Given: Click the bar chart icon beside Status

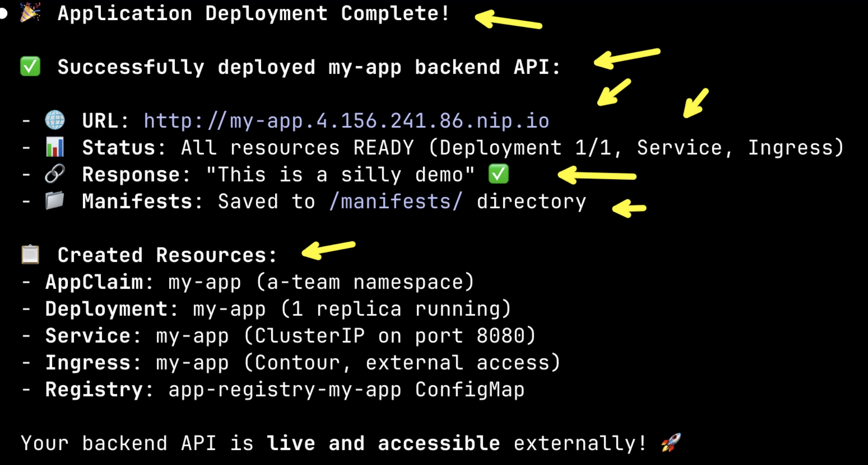Looking at the screenshot, I should pos(55,147).
